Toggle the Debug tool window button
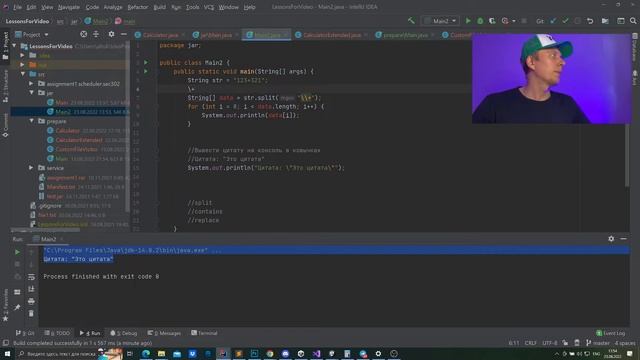Viewport: 640px width, 360px height. point(124,333)
